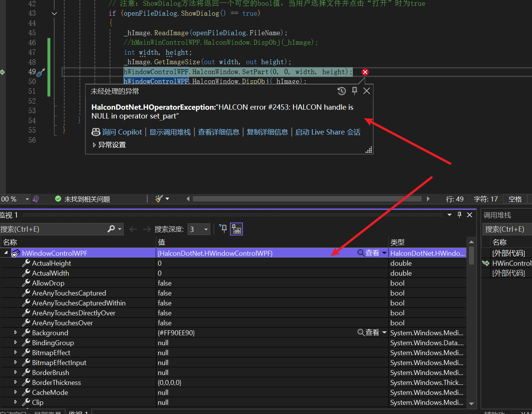Viewport: 532px width, 414px height.
Task: Open the search depth dropdown
Action: point(206,229)
